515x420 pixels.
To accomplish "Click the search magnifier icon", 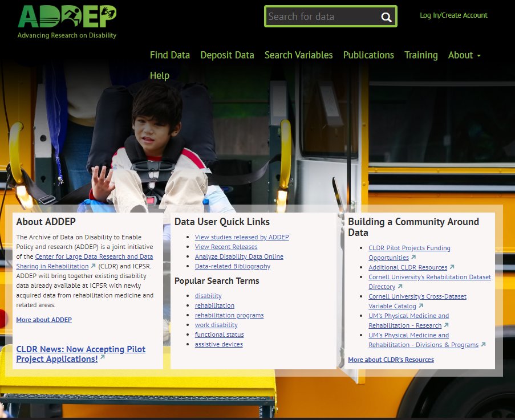I will pos(386,17).
